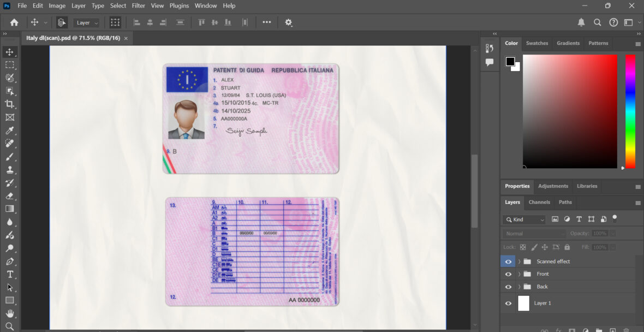This screenshot has height=332, width=644.
Task: Select the Clone Stamp tool
Action: [10, 170]
